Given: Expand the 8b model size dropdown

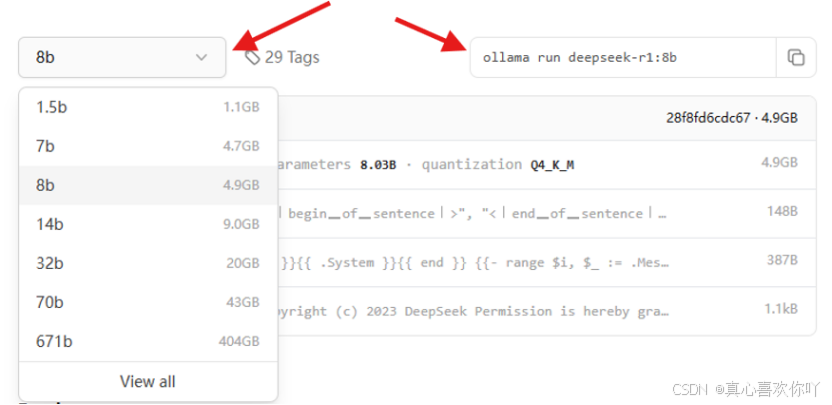Looking at the screenshot, I should 122,57.
